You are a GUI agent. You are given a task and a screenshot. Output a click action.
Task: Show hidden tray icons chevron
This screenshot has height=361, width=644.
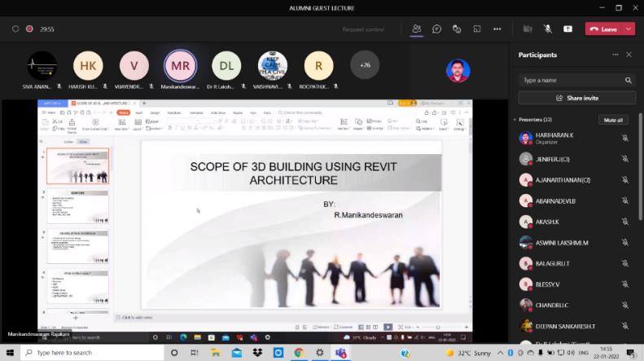(500, 353)
